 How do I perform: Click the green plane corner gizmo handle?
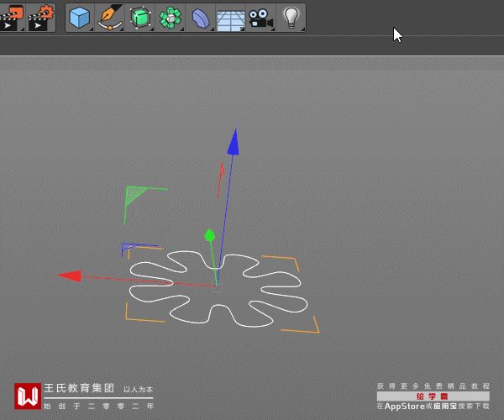pos(134,194)
